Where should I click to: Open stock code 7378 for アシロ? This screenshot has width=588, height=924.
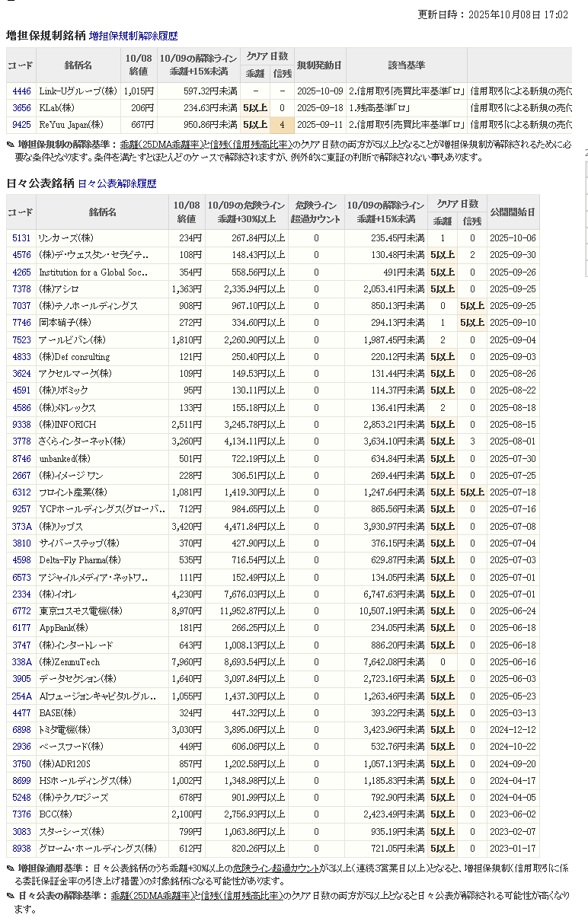tap(21, 289)
